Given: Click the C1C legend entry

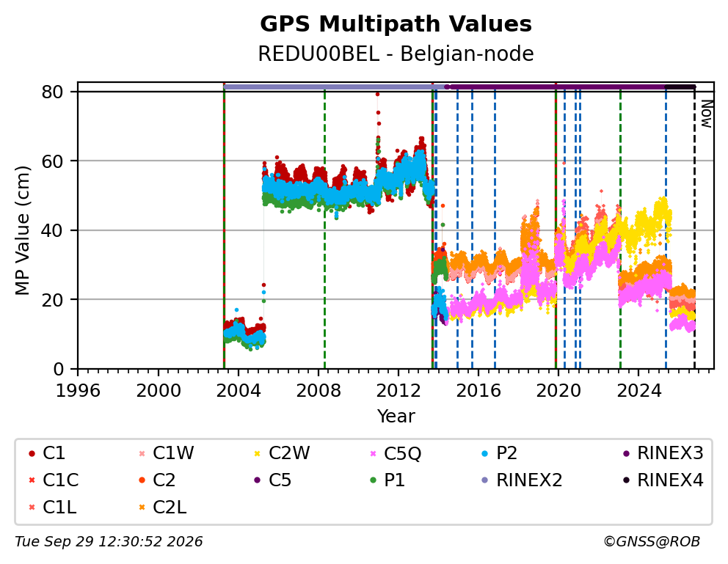Looking at the screenshot, I should point(54,480).
